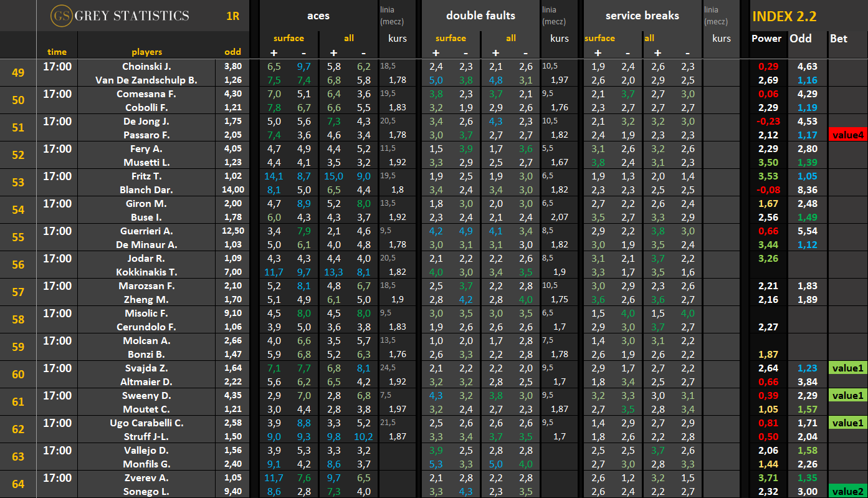Select odd 14,00 for Blanch Dar.

tap(232, 189)
